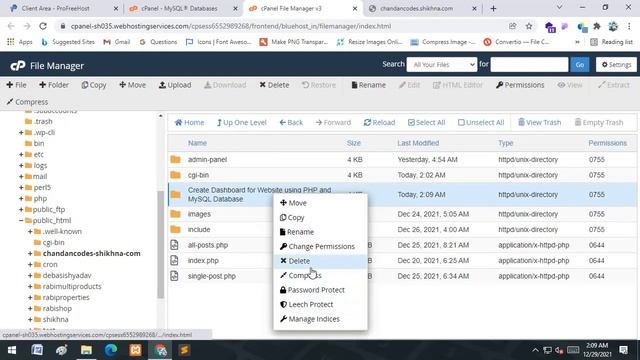Expand the logs tree folder
This screenshot has height=360, width=640.
coord(21,165)
